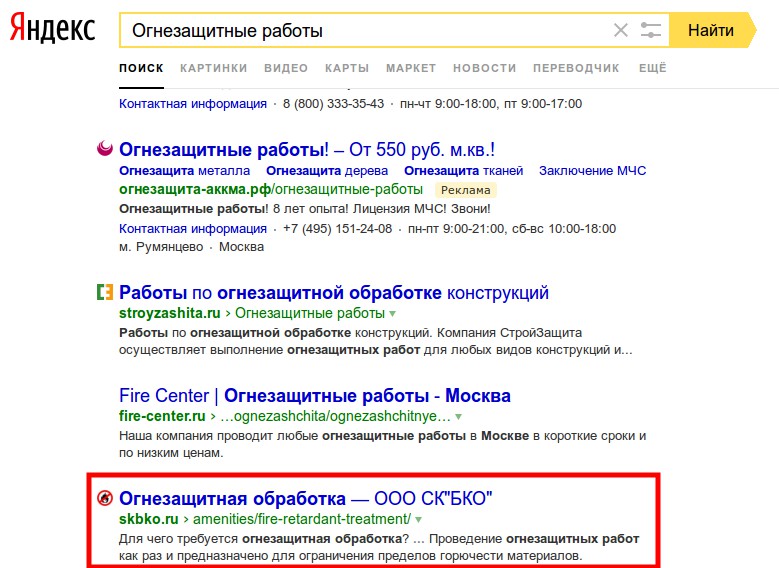779x568 pixels.
Task: Open Fire Center Огнезащитные работы Москва result
Action: [315, 396]
